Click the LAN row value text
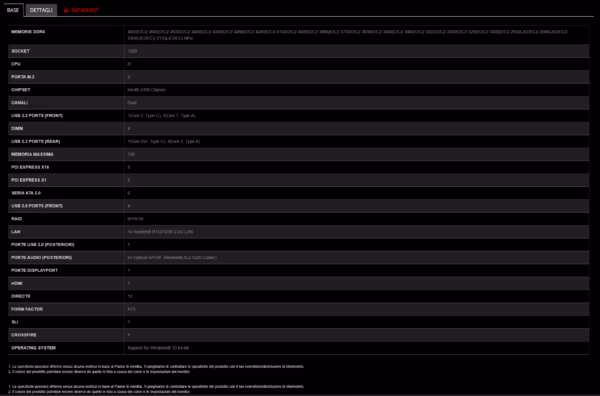The width and height of the screenshot is (600, 396). 160,232
